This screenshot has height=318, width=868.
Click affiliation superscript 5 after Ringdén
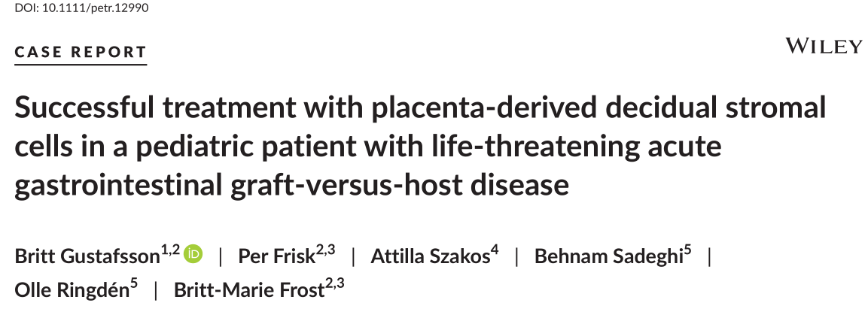pos(134,284)
